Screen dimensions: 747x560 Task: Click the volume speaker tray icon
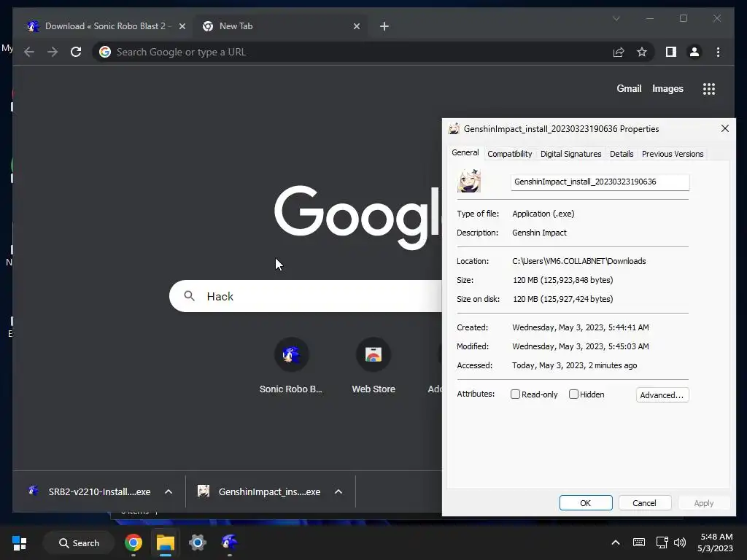click(x=680, y=542)
